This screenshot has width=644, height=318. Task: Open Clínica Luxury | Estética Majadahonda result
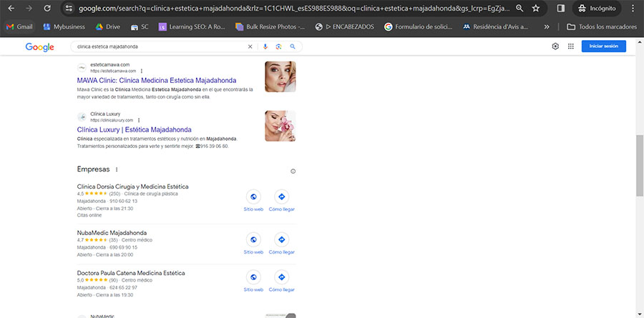pos(134,129)
